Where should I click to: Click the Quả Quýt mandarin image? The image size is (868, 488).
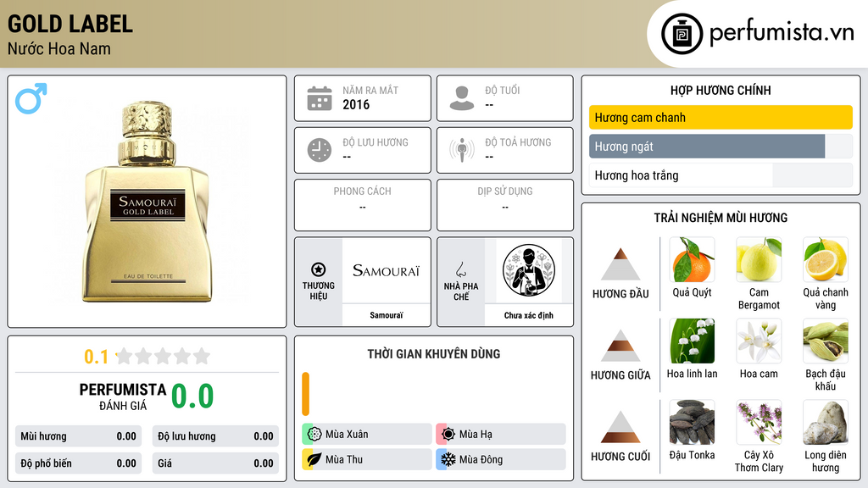692,259
